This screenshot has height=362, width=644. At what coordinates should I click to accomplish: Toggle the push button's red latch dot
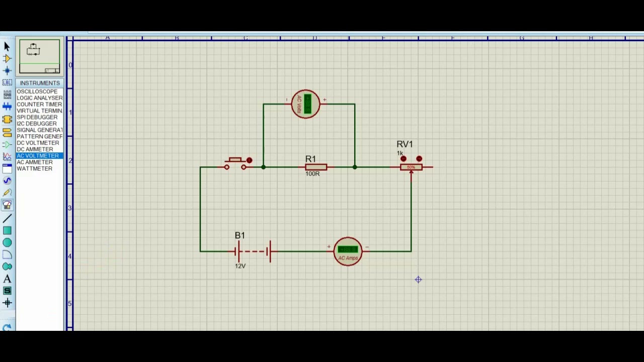(249, 160)
